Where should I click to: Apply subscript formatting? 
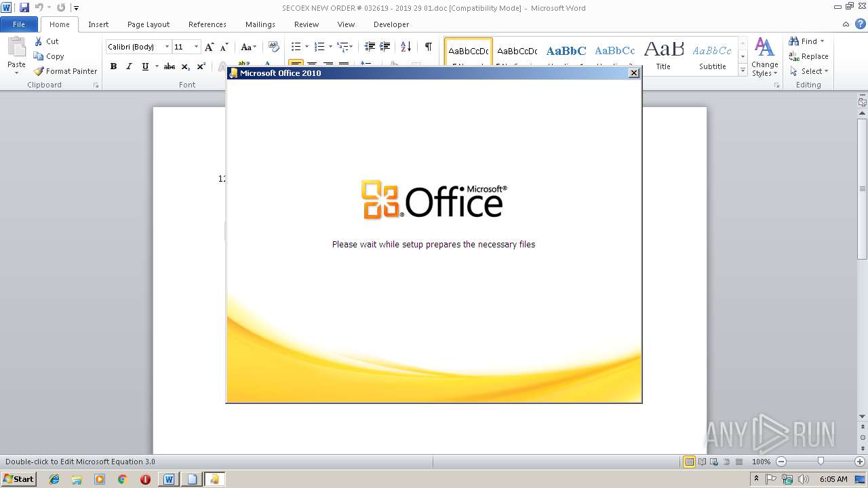[x=186, y=66]
